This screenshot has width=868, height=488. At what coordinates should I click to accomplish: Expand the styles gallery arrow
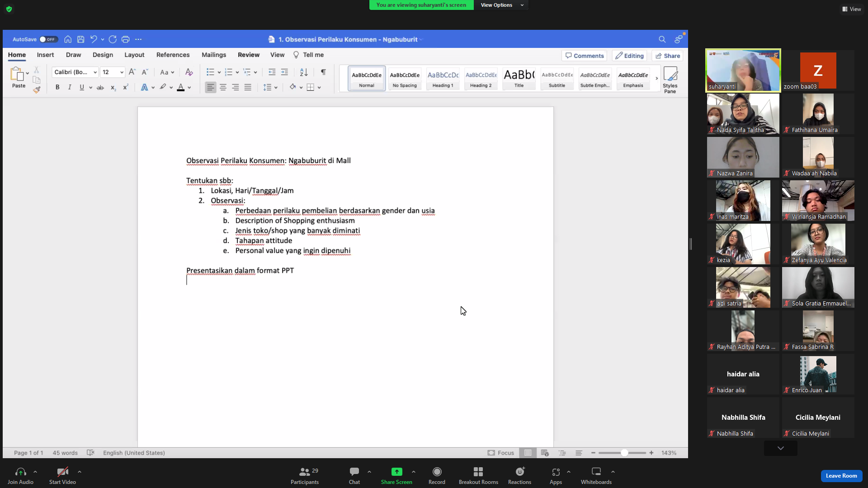(x=657, y=78)
